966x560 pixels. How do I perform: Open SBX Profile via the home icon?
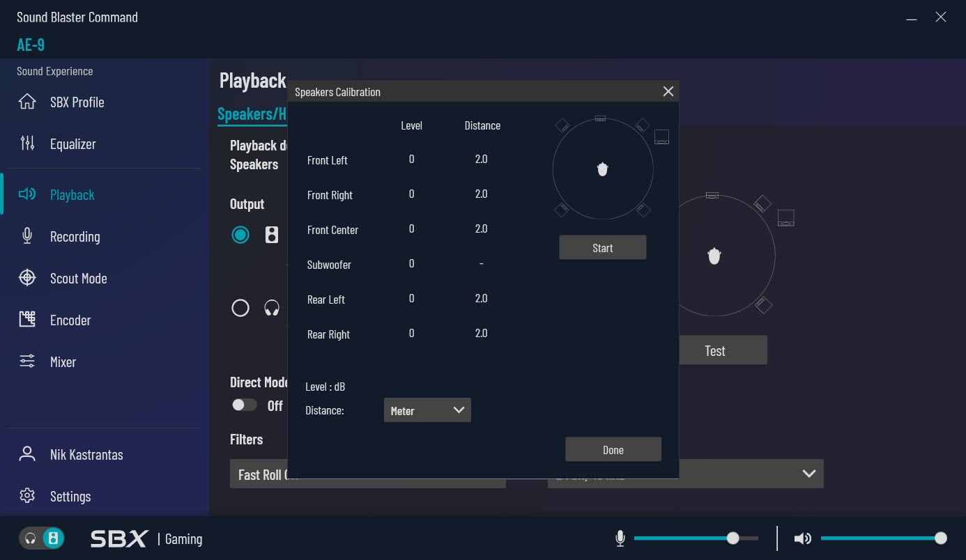(27, 102)
